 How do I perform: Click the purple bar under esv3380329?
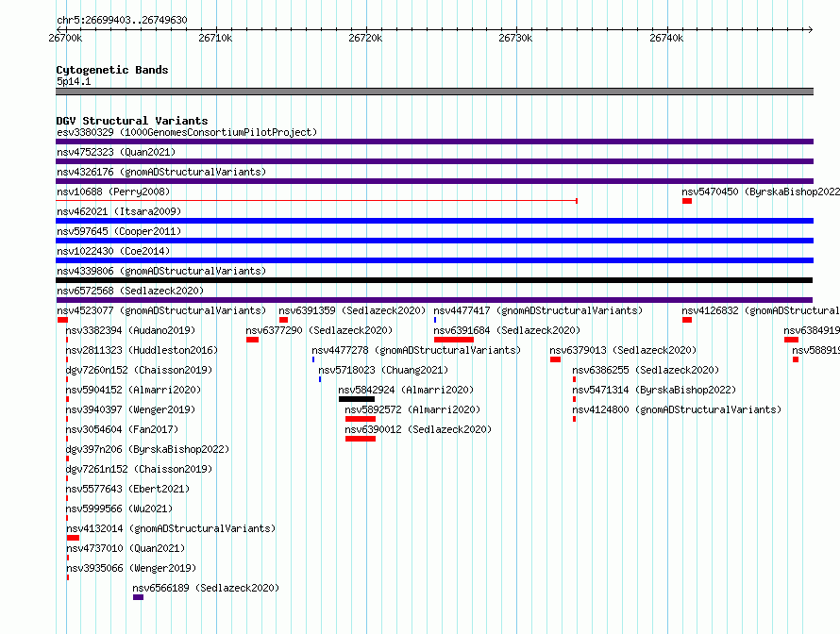[x=434, y=142]
